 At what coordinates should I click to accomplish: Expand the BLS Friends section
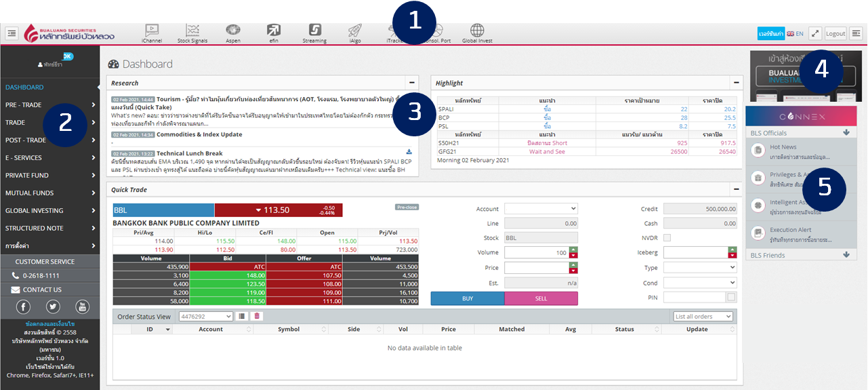pos(846,255)
